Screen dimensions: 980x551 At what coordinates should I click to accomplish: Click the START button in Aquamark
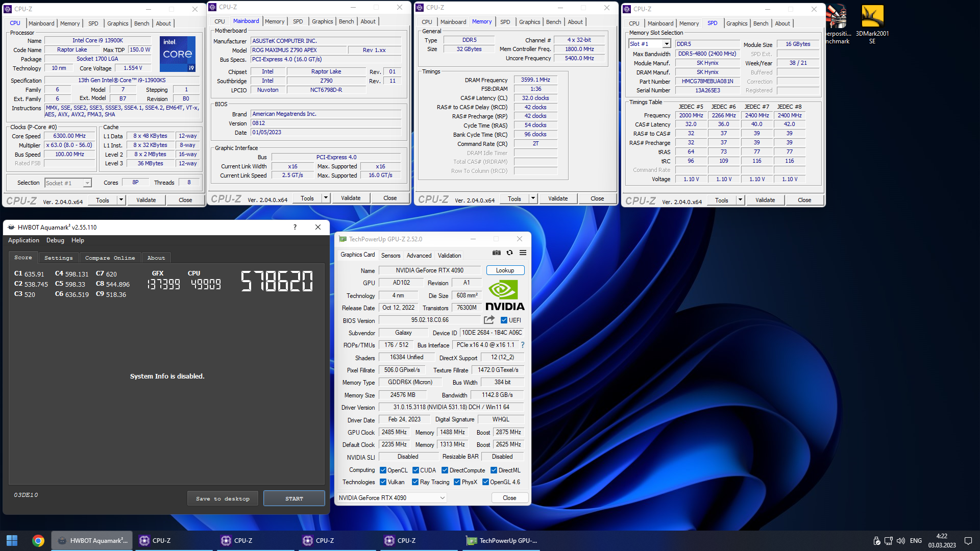294,498
